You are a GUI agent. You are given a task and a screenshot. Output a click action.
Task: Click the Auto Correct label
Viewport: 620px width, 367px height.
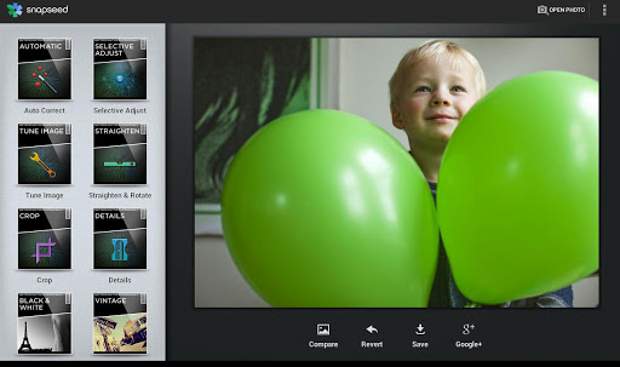[44, 110]
